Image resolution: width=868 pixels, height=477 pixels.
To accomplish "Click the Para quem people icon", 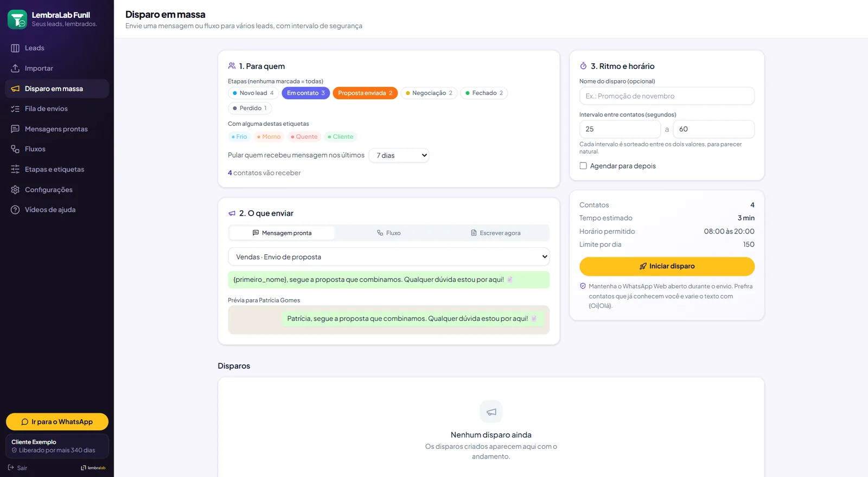I will [232, 66].
